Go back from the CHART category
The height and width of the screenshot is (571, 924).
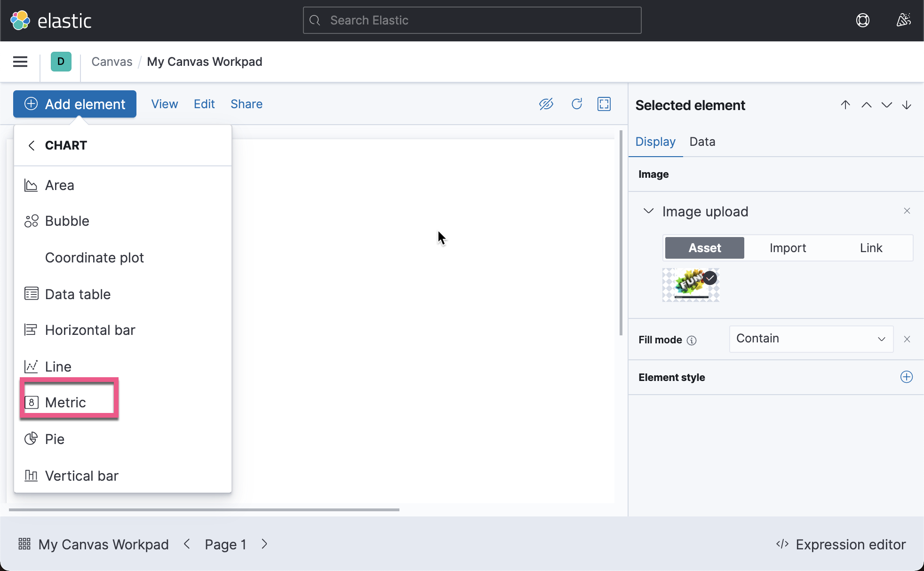[32, 145]
